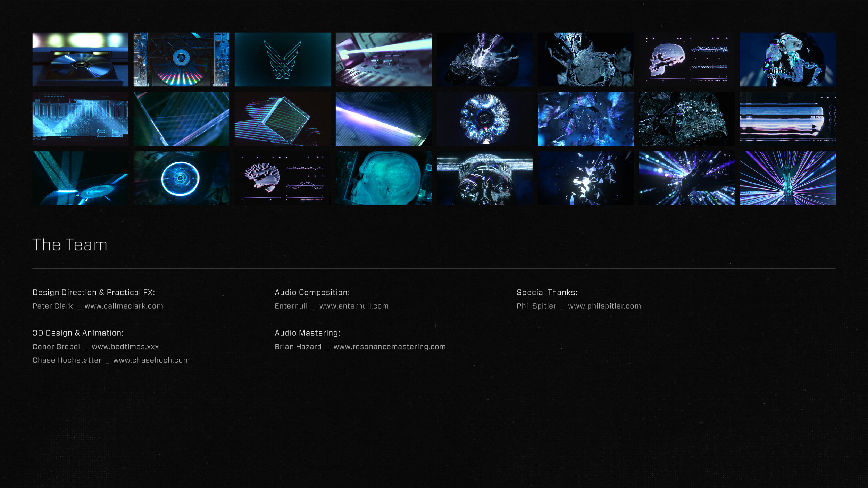Click the name Phil Spitler

(x=536, y=306)
